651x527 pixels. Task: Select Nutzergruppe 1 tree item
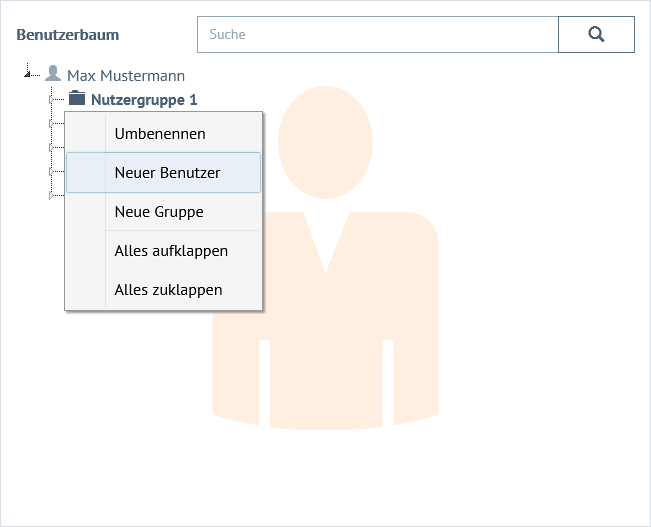(144, 100)
